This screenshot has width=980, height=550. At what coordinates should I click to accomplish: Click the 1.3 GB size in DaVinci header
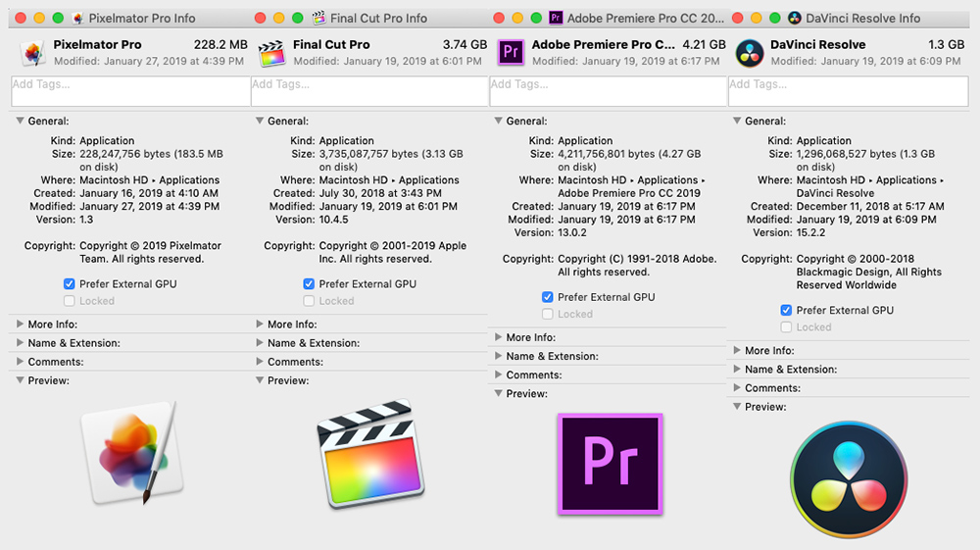click(x=947, y=44)
